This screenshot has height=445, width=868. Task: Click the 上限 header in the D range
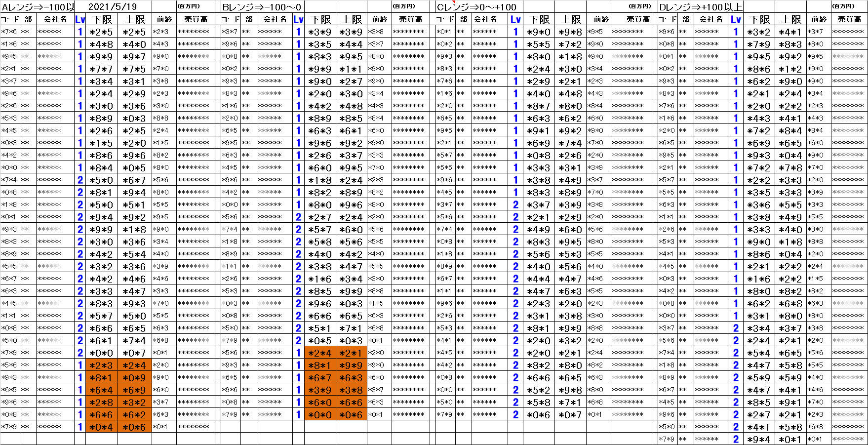pos(791,19)
